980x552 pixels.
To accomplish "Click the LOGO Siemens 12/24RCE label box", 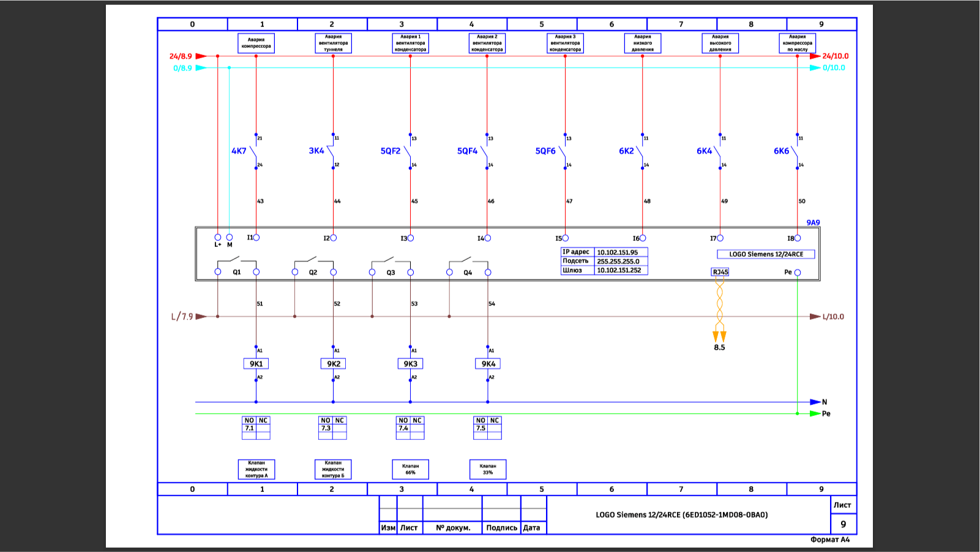I will (766, 254).
